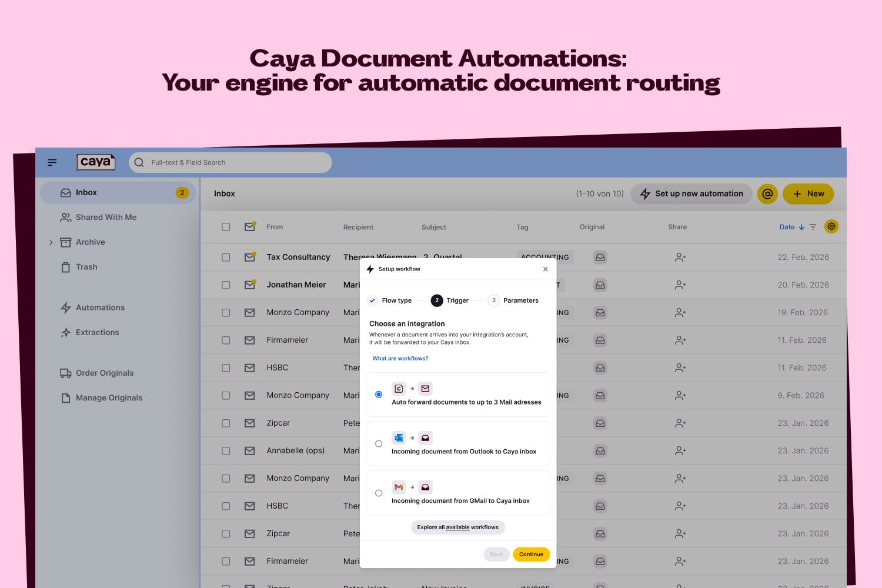Image resolution: width=882 pixels, height=588 pixels.
Task: Click the Caya logo
Action: (95, 162)
